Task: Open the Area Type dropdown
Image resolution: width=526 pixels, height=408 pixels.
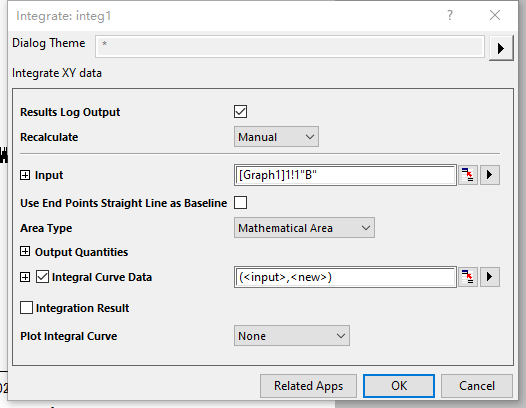Action: click(x=304, y=228)
